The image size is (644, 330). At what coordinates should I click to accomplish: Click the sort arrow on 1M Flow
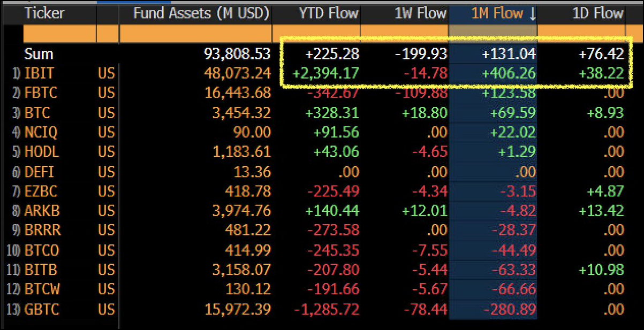[532, 14]
